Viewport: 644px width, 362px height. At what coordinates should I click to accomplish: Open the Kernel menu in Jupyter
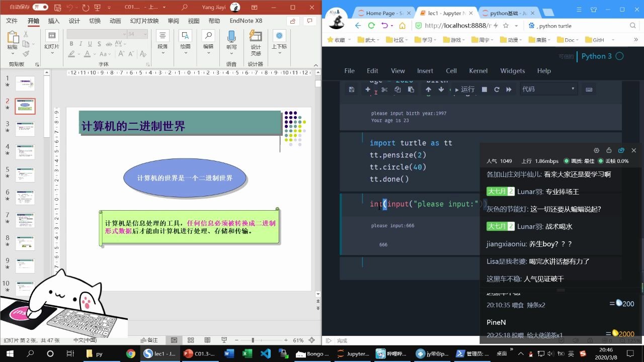coord(478,71)
